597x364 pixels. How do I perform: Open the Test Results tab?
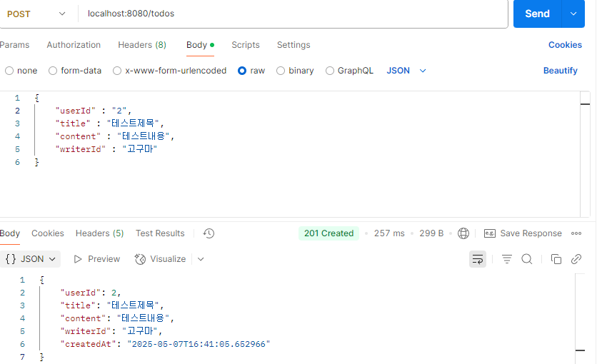160,233
